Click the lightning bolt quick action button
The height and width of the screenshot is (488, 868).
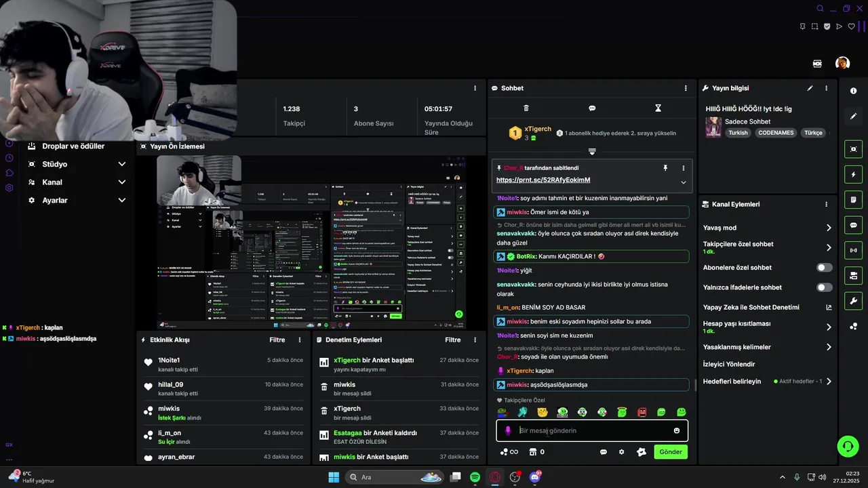click(853, 175)
